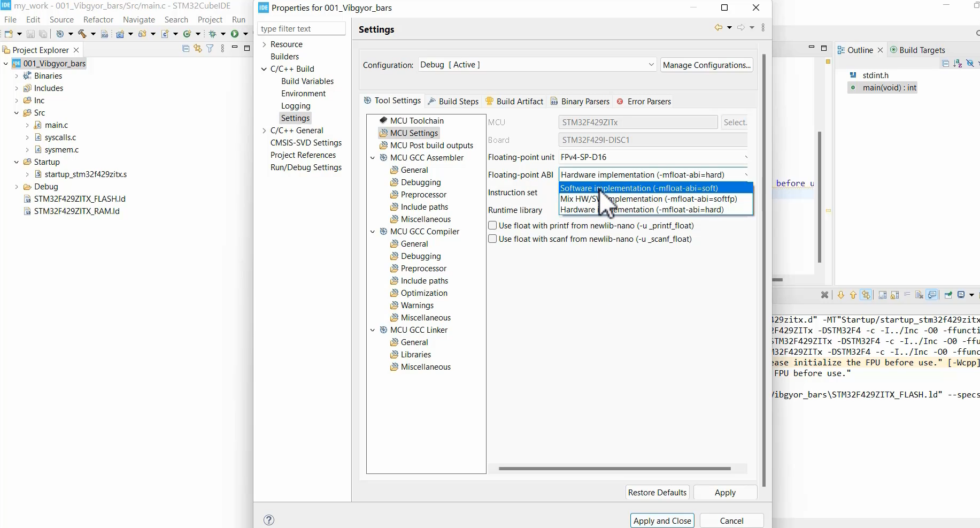980x528 pixels.
Task: Select CMSIS-SVD Settings in left pane
Action: (306, 143)
